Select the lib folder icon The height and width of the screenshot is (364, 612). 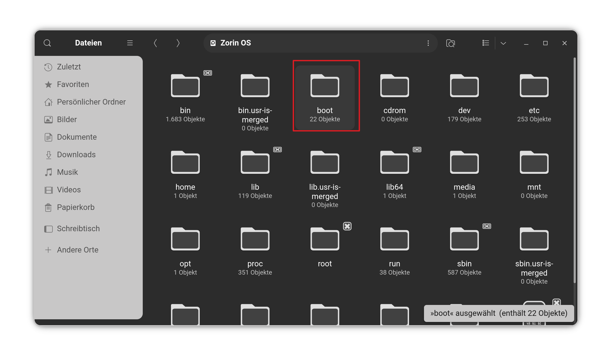tap(255, 162)
